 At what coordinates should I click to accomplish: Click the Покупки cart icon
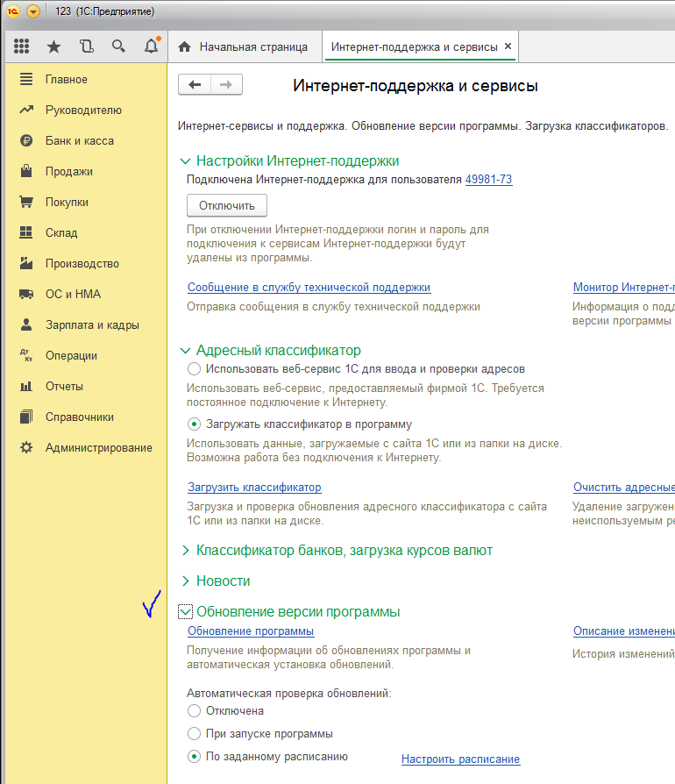(26, 202)
